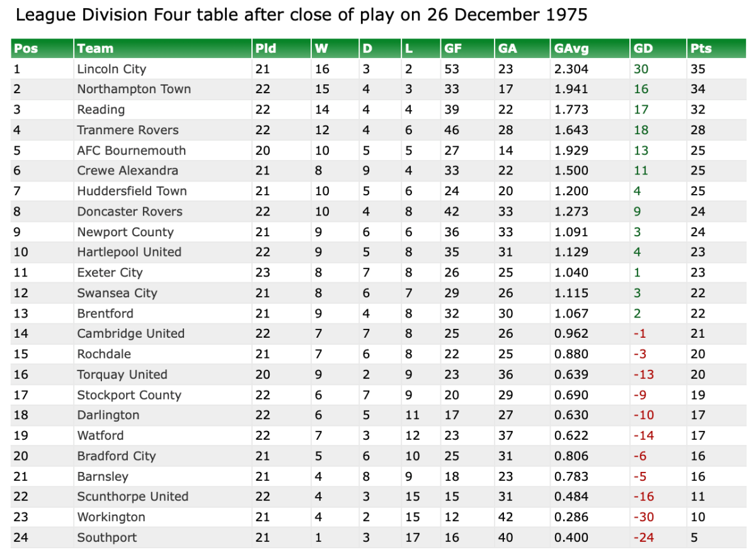756x557 pixels.
Task: Click the Pts column header
Action: [701, 49]
